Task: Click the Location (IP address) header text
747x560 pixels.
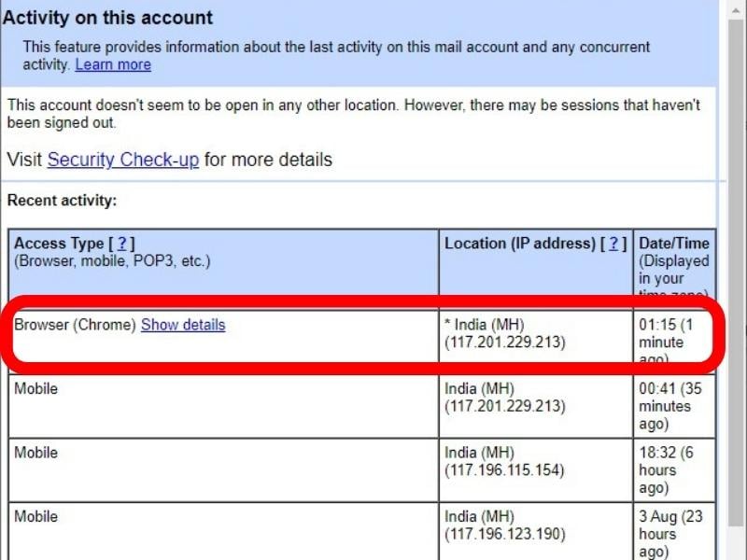Action: tap(520, 244)
